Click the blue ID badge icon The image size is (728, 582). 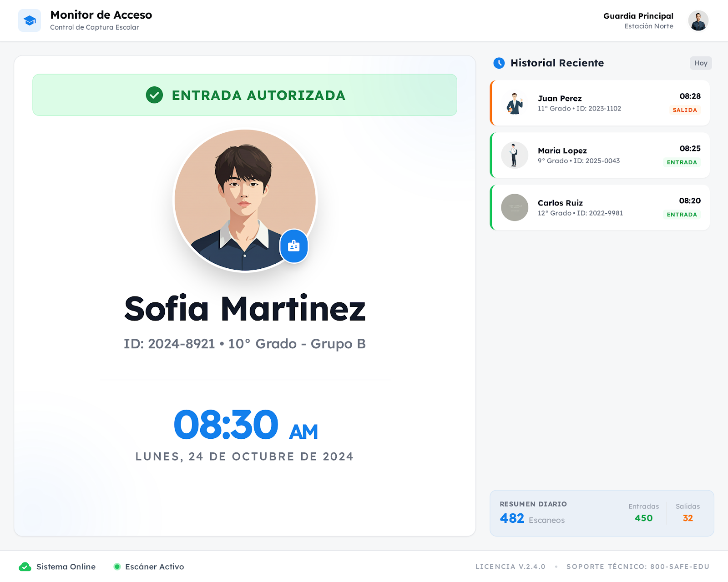point(293,246)
